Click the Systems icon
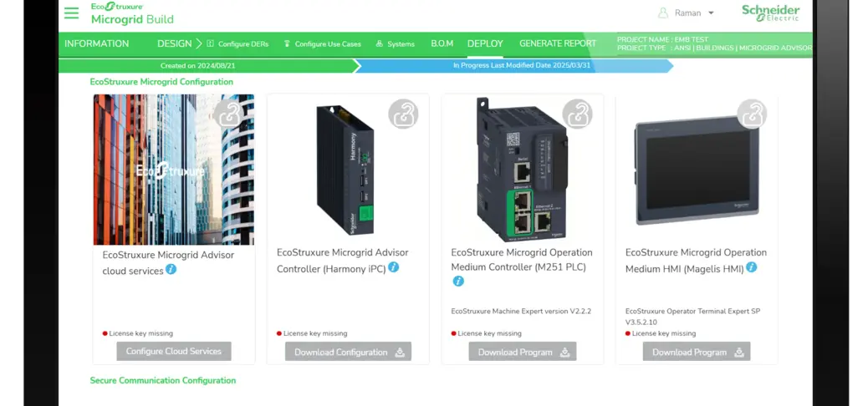Screen dimensions: 868x406 tap(379, 43)
